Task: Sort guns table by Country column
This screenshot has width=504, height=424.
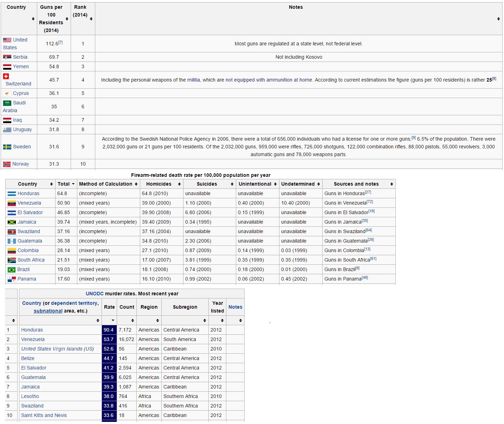Action: 33,19
